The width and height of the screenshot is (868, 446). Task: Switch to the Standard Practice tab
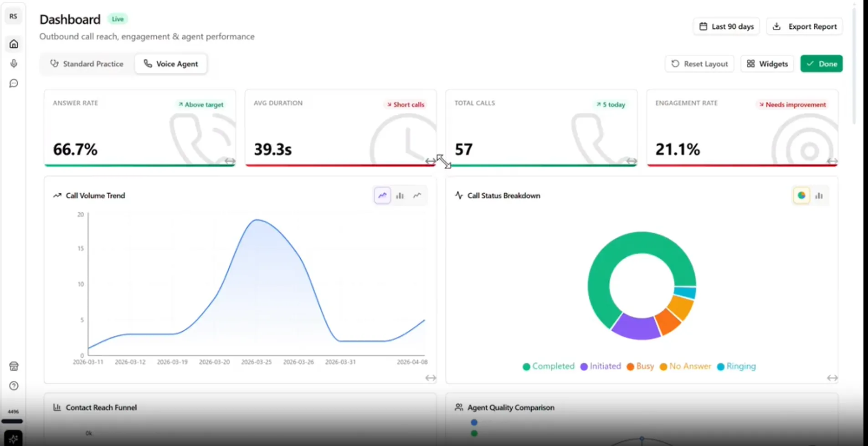coord(87,64)
